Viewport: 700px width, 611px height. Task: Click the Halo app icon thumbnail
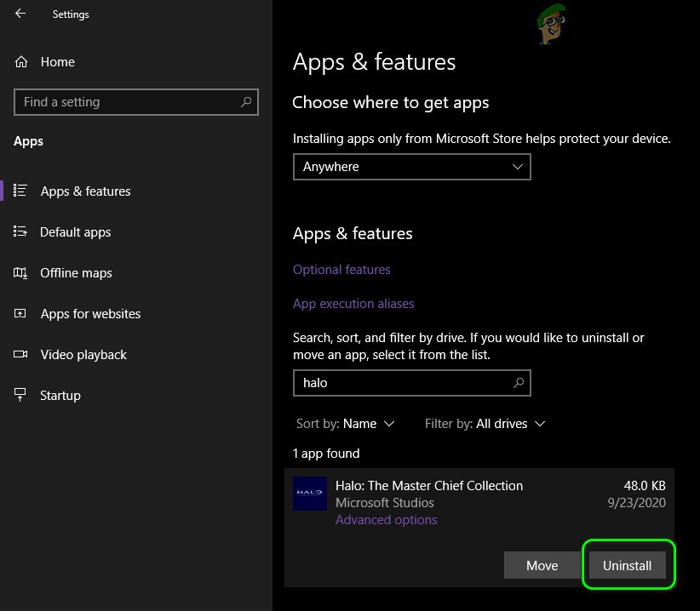309,494
